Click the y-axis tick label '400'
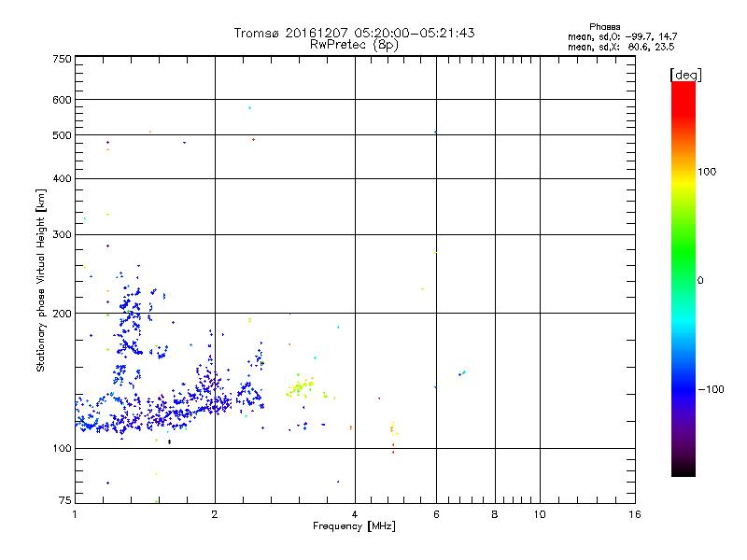Image resolution: width=747 pixels, height=560 pixels. (62, 178)
